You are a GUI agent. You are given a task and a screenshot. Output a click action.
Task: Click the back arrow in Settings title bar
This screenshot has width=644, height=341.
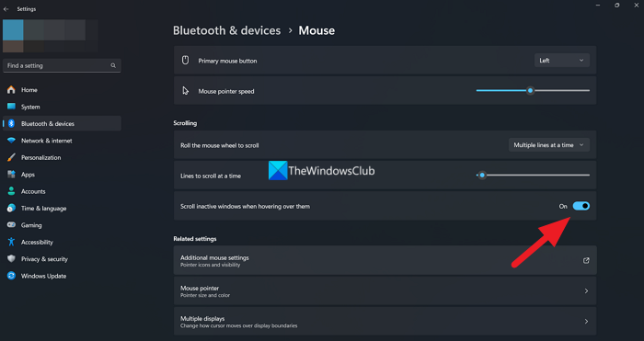(6, 9)
